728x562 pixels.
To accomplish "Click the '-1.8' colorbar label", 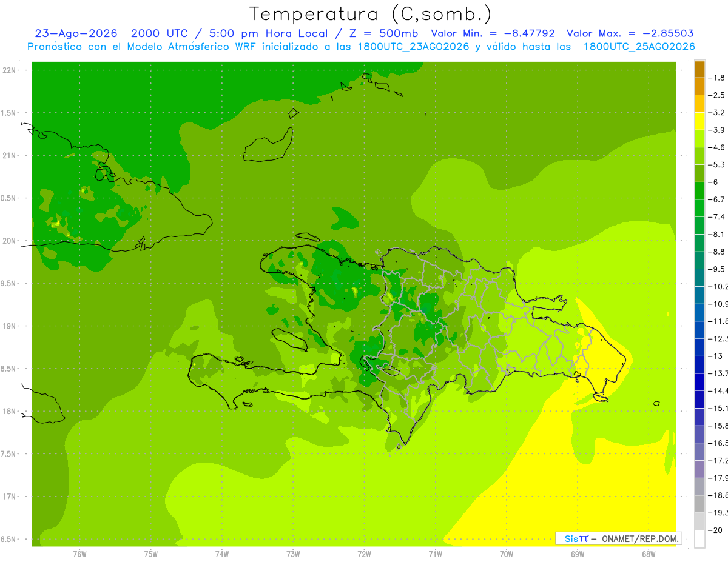I will [x=717, y=78].
